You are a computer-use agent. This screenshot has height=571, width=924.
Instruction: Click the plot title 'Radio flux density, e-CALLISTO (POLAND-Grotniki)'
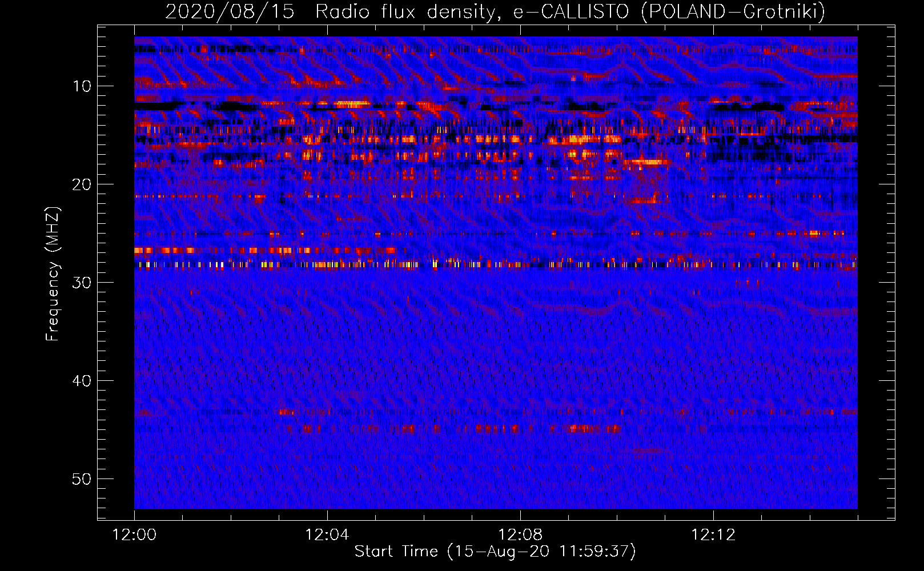tap(570, 11)
